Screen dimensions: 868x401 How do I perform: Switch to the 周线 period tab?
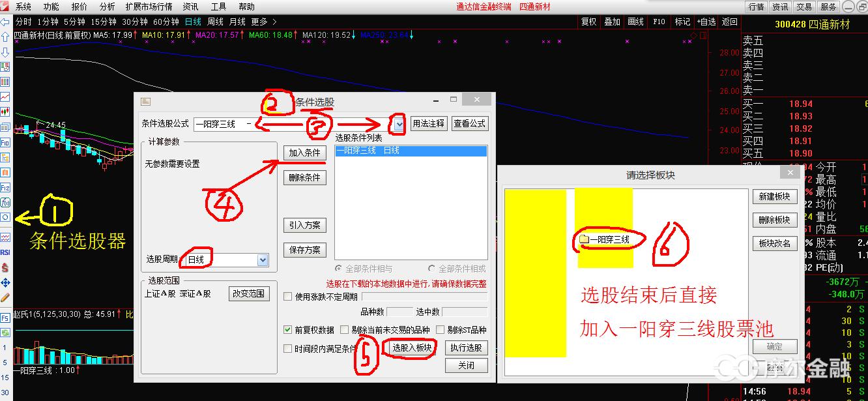coord(215,21)
